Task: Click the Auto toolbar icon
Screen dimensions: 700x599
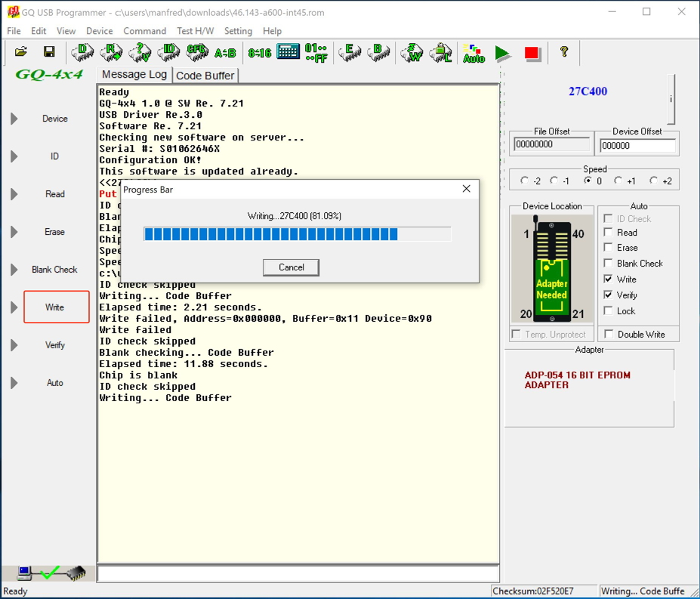Action: click(473, 53)
